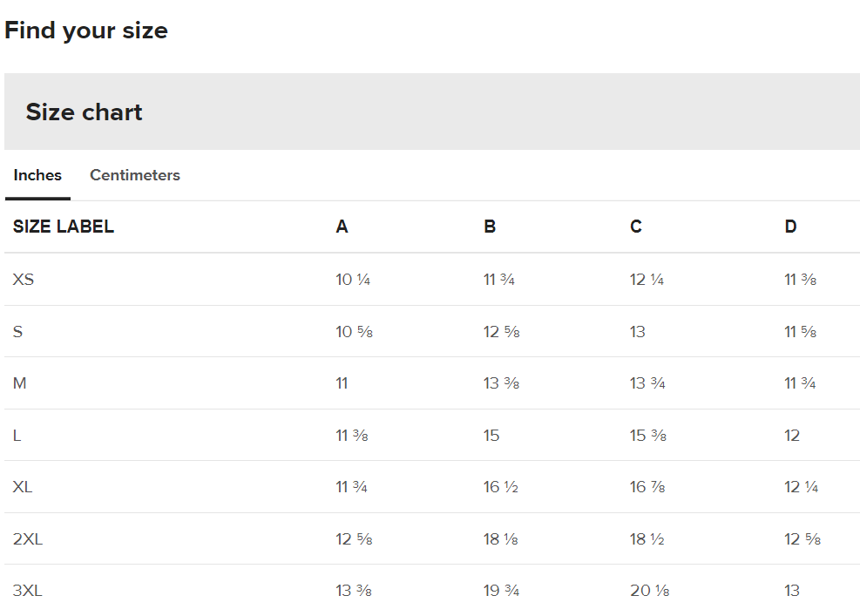Click column header B
This screenshot has height=616, width=860.
click(x=490, y=227)
